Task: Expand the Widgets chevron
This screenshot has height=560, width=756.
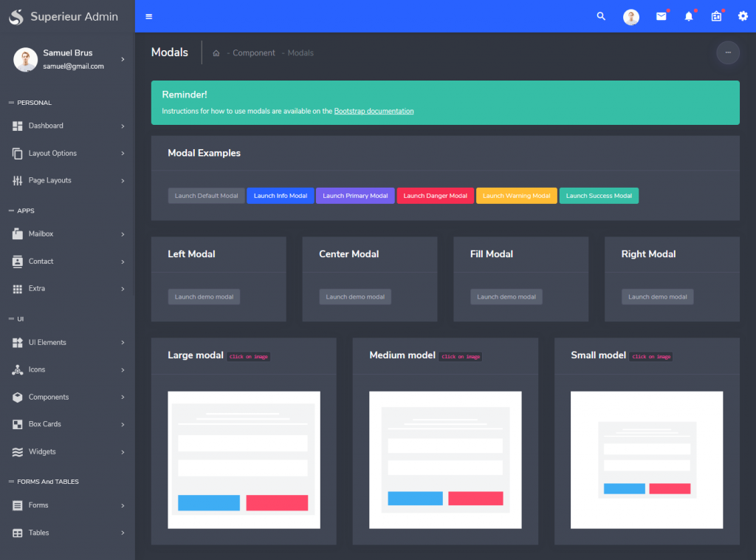Action: click(x=123, y=452)
